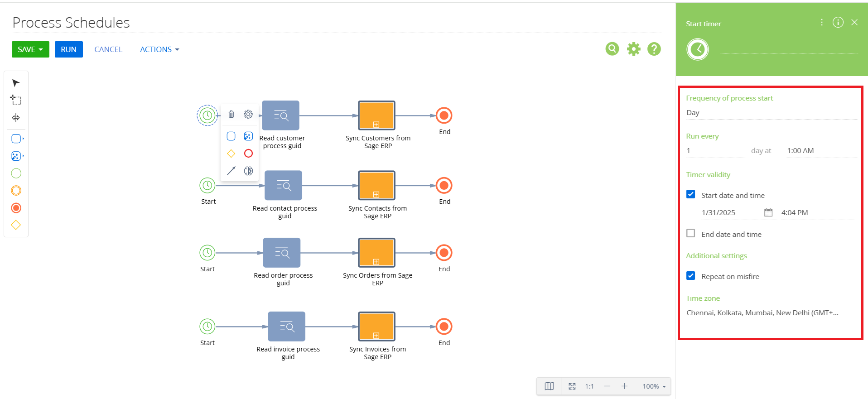Open the element settings gear in popup
Viewport: 868px width, 399px height.
tap(248, 114)
